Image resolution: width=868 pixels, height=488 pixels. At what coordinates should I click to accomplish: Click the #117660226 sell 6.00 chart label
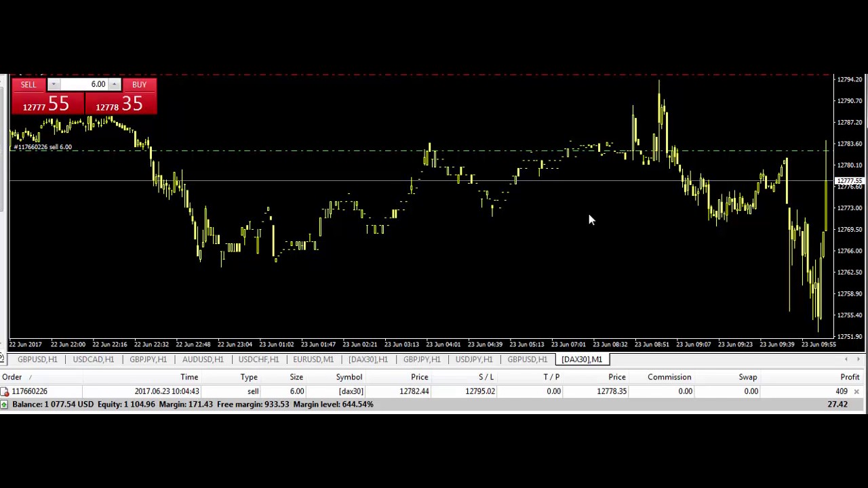point(43,147)
